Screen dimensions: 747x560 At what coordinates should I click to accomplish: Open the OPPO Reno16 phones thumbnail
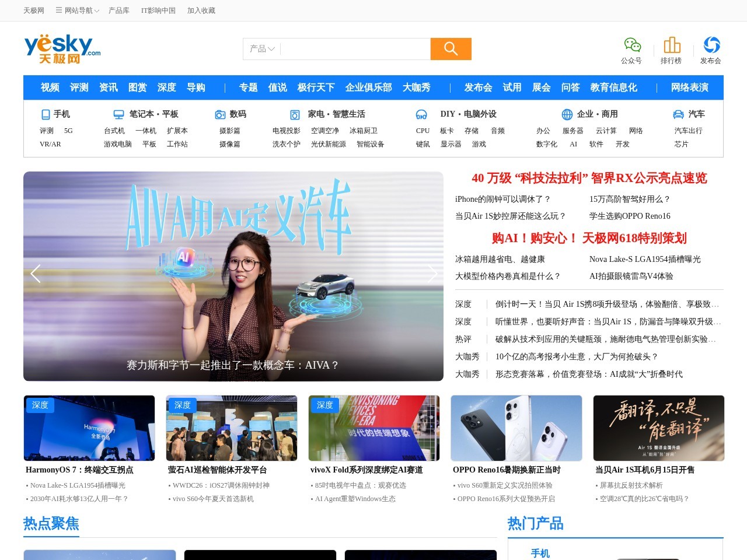[x=516, y=428]
